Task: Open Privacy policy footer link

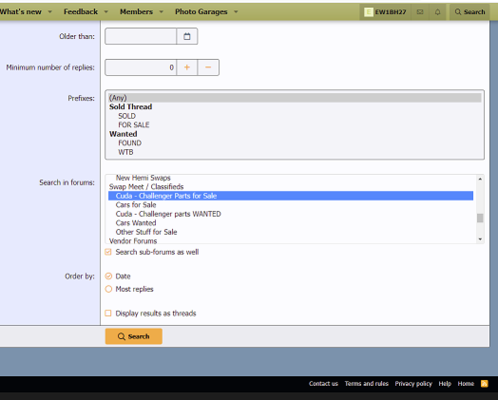Action: [413, 384]
